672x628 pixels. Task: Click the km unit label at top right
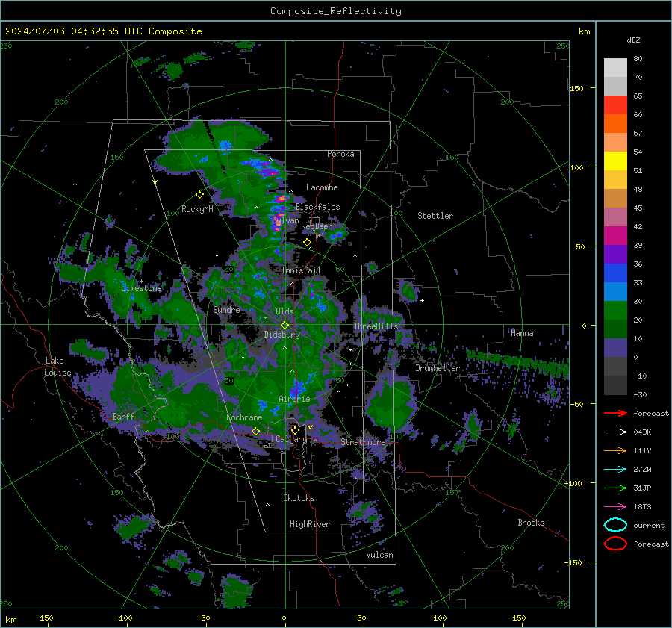click(584, 31)
